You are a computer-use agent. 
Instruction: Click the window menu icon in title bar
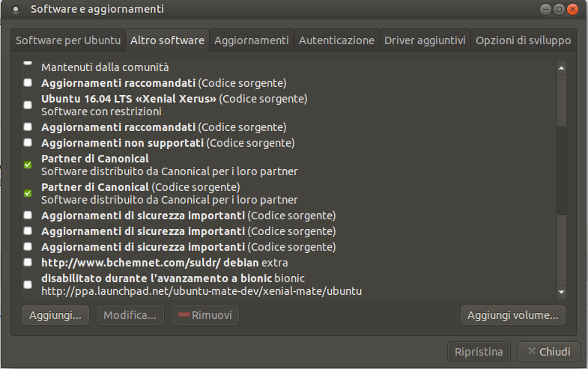click(x=16, y=10)
